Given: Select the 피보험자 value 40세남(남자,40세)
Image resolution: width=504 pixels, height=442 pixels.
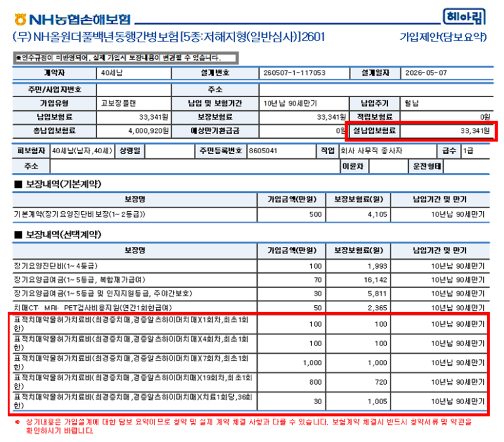Looking at the screenshot, I should click(x=82, y=151).
